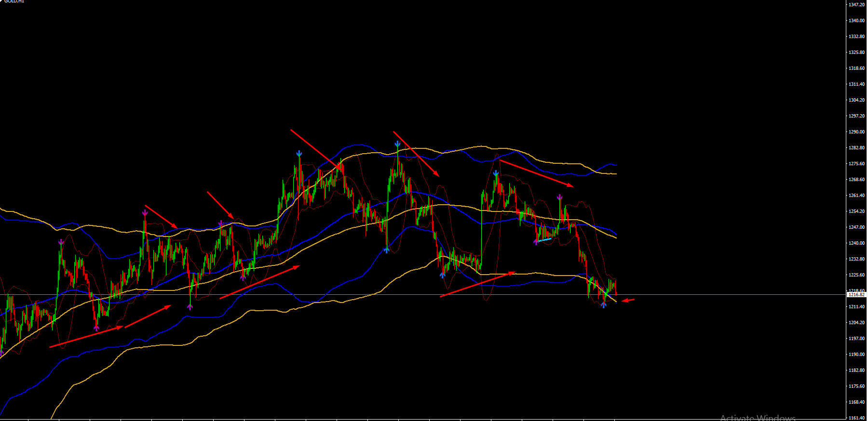This screenshot has height=421, width=868.
Task: Select the 1311.40 price axis value
Action: [856, 84]
